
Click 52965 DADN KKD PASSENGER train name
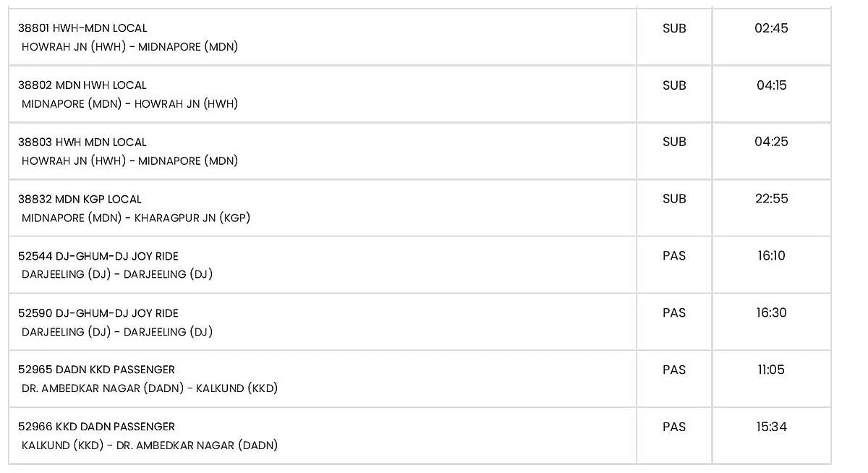coord(96,370)
